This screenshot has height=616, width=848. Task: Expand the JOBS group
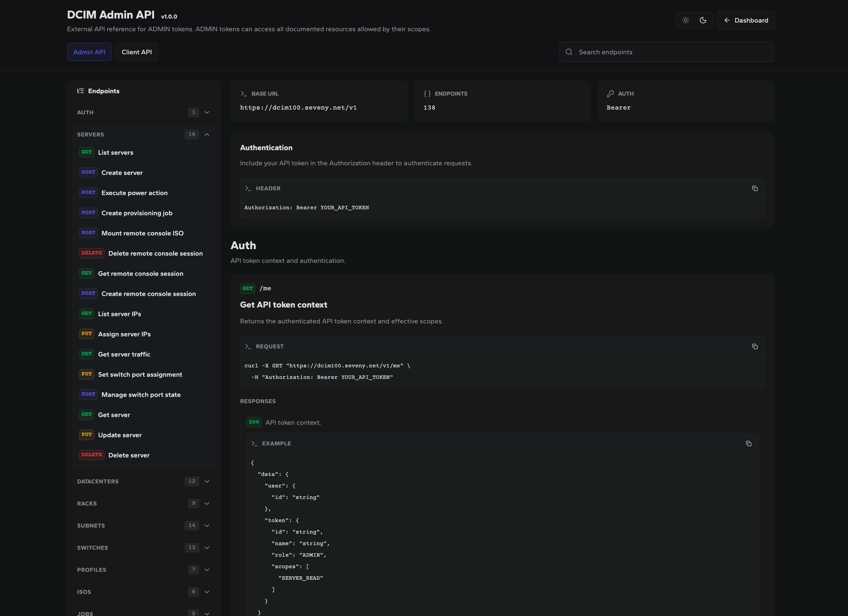(x=143, y=612)
